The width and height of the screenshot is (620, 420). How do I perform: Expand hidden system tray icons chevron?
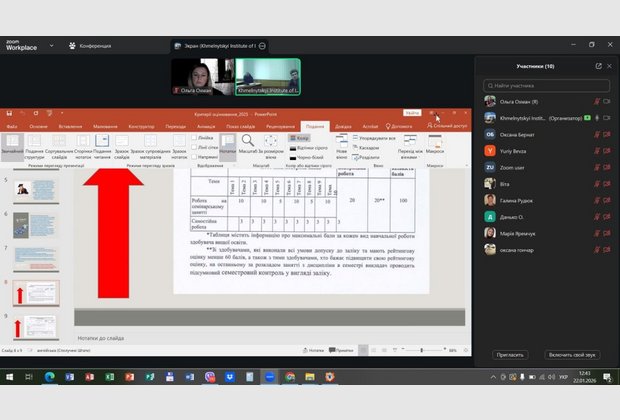point(493,377)
